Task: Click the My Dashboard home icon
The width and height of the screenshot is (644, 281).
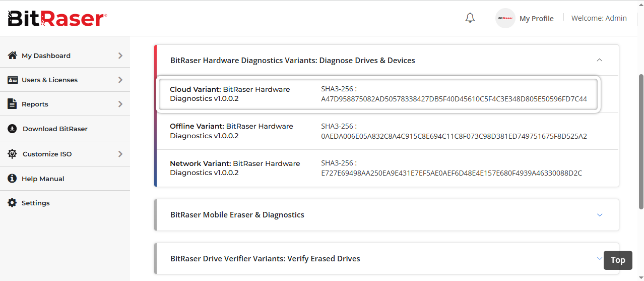Action: pyautogui.click(x=13, y=55)
